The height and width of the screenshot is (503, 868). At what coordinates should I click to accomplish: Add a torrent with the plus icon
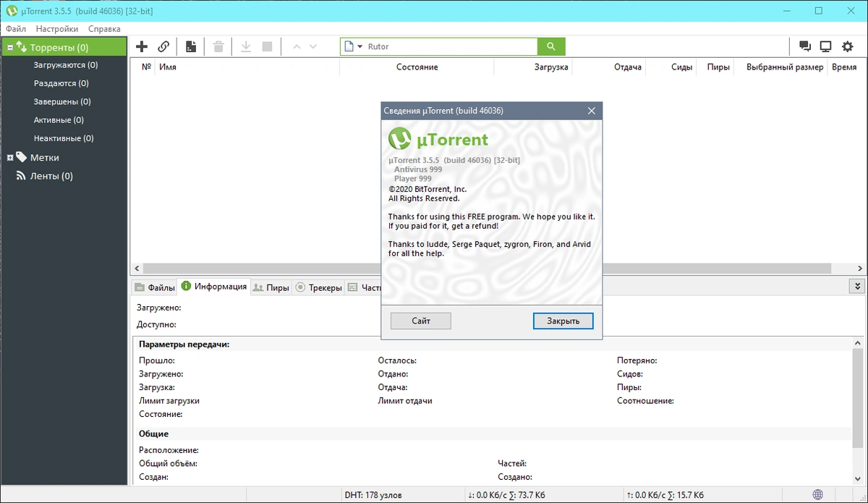[142, 46]
